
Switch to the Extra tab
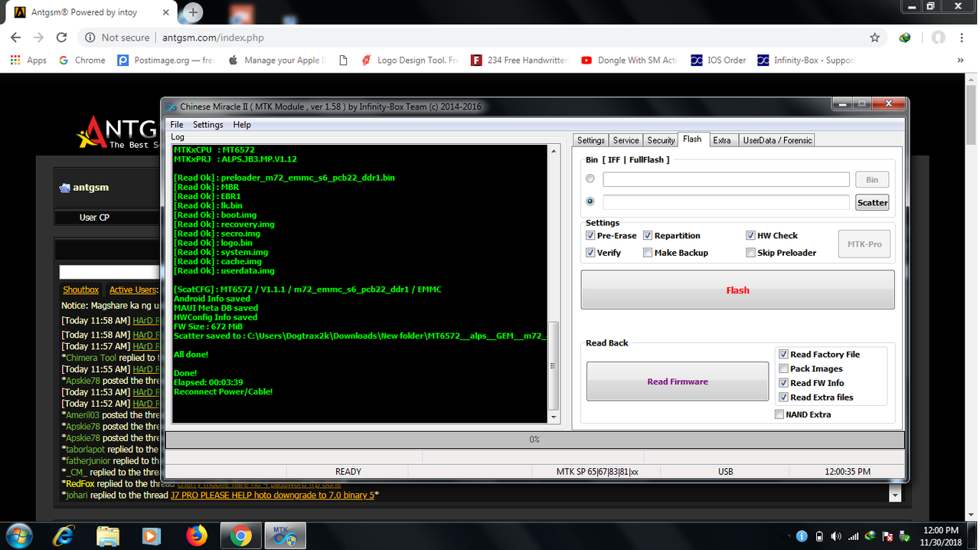point(722,140)
